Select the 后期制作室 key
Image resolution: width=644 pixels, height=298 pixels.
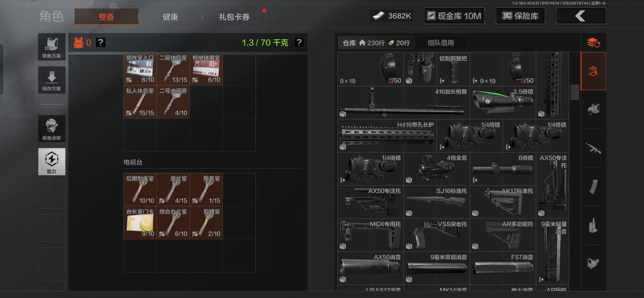[x=140, y=189]
